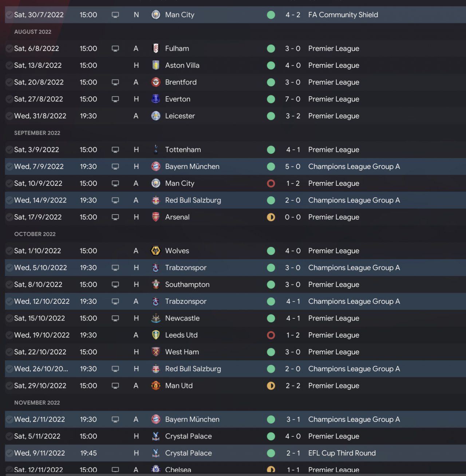
Task: Select the Arsenal 0 - 0 fixture row
Action: click(x=233, y=217)
